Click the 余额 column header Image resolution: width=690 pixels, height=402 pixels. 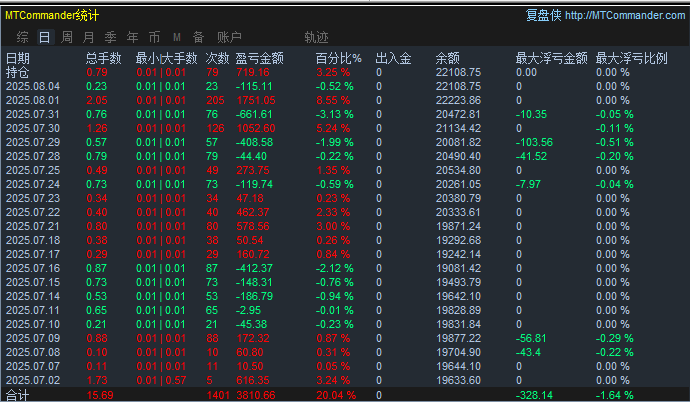[449, 59]
